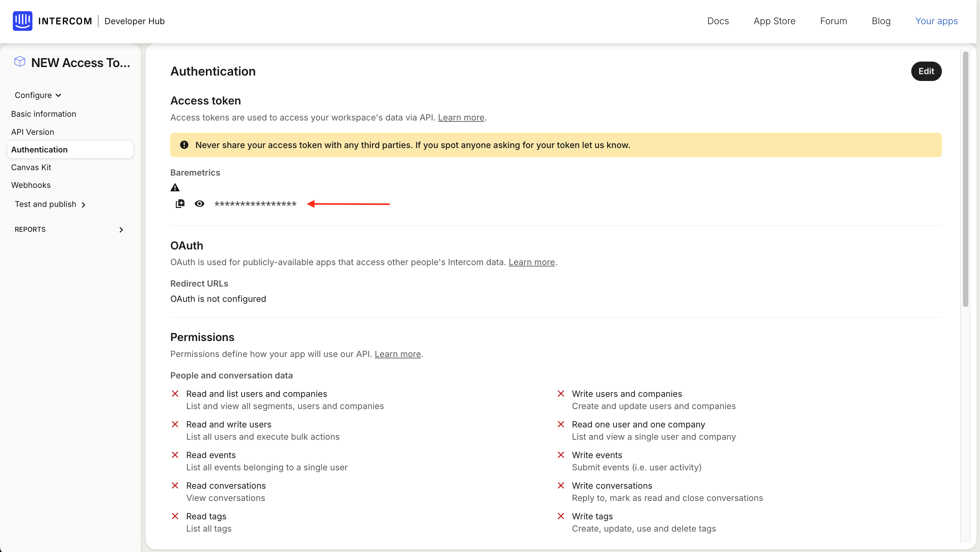Screen dimensions: 980x552
Task: Reveal the hidden access token with the eye icon
Action: click(199, 204)
